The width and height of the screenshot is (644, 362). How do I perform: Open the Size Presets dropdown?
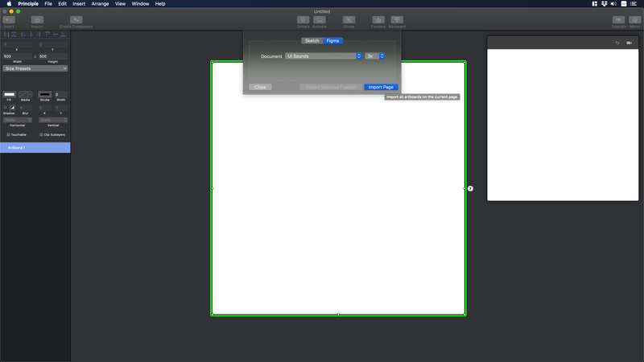[x=35, y=68]
